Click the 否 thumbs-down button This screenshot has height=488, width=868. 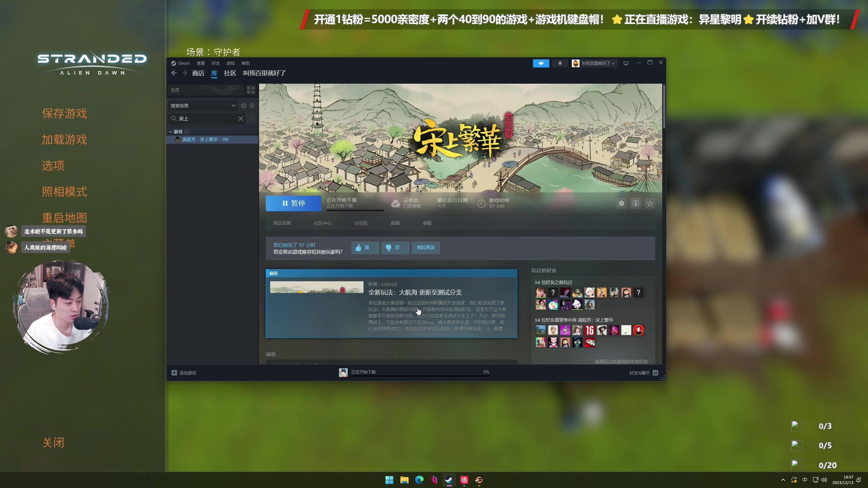(395, 248)
